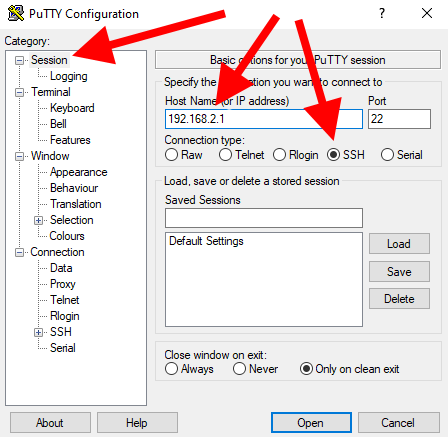Viewport: 448px width, 437px height.
Task: Open the Rlogin category in tree
Action: (65, 316)
